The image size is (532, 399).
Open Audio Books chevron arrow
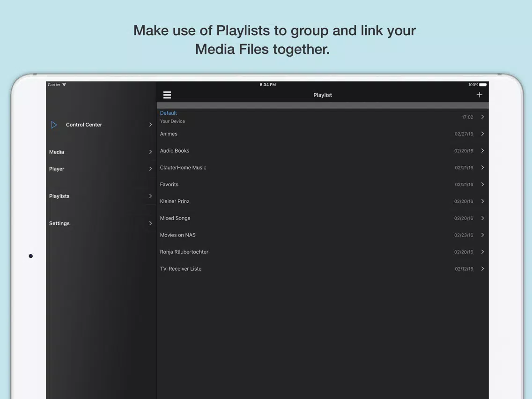click(x=482, y=151)
